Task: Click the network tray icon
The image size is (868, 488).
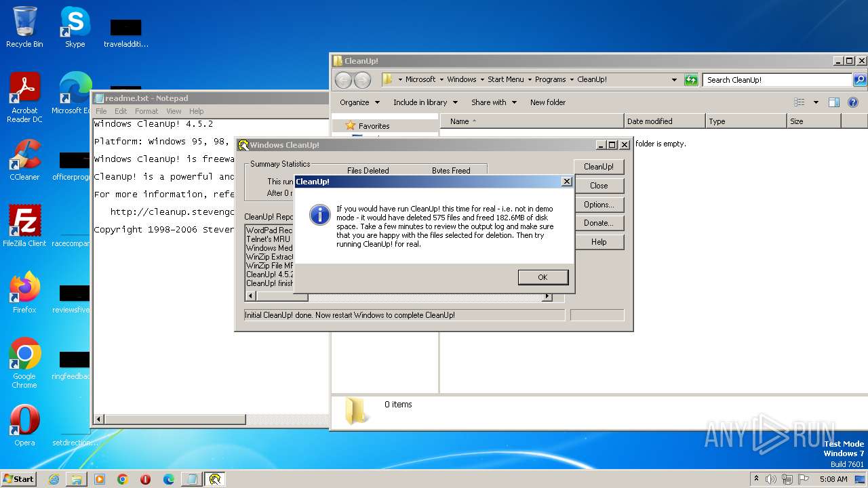Action: click(787, 479)
